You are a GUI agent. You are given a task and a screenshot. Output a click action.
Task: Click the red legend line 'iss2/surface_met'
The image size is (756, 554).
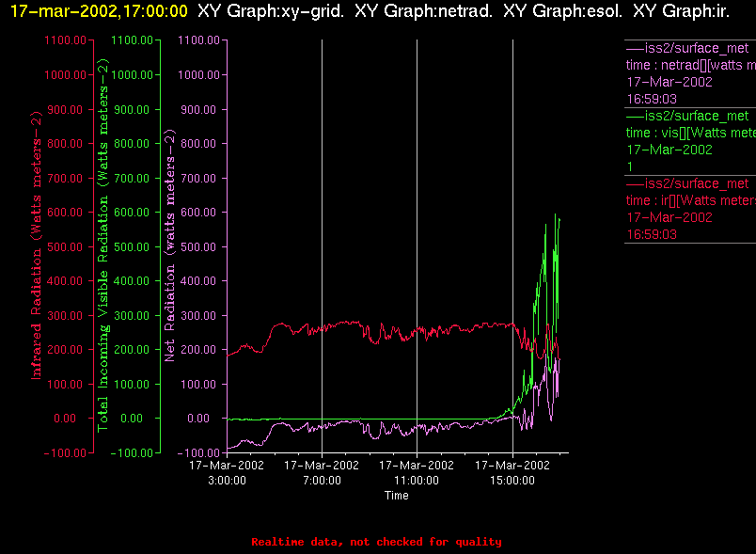coord(687,183)
